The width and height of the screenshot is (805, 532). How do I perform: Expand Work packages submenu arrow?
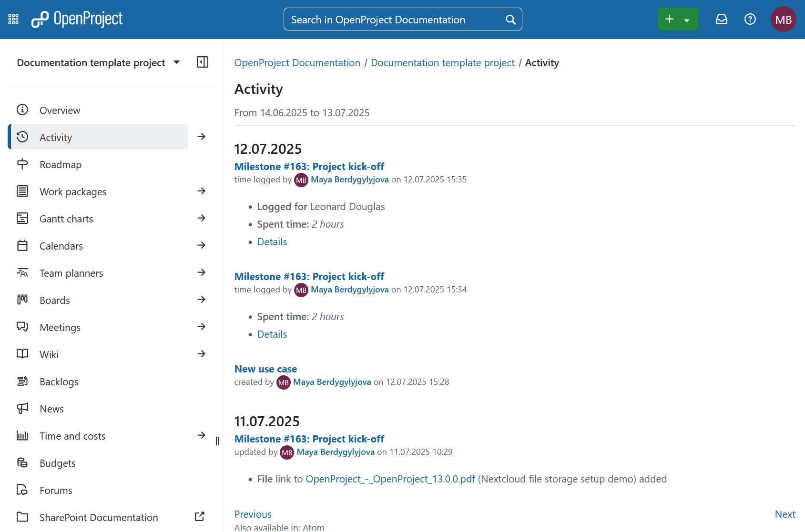pos(201,191)
